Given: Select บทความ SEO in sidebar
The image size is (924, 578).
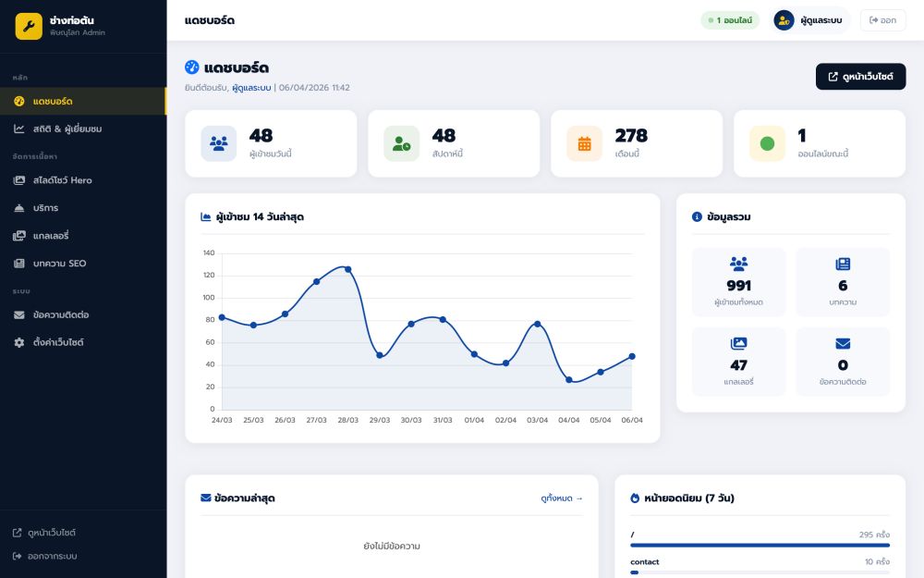Looking at the screenshot, I should (59, 264).
